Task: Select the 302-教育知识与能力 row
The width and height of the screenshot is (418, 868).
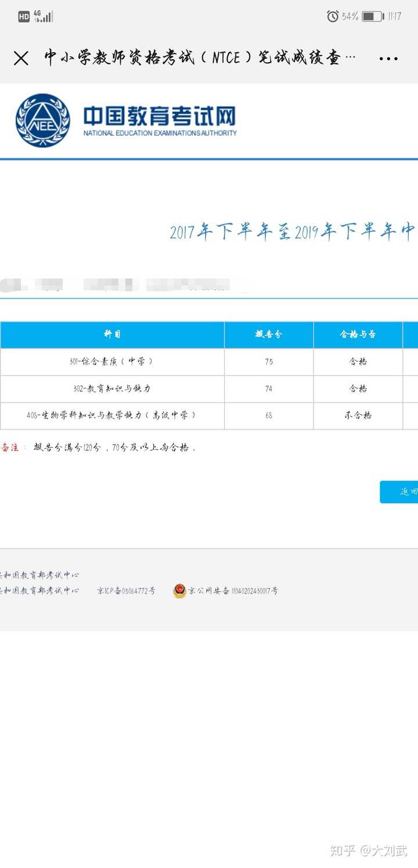Action: coord(209,389)
